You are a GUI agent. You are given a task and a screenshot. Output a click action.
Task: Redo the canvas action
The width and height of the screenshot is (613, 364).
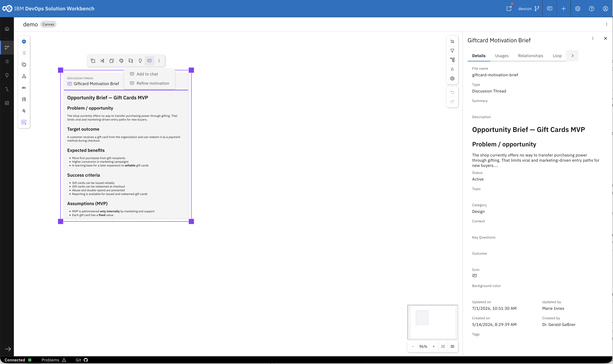click(x=452, y=102)
